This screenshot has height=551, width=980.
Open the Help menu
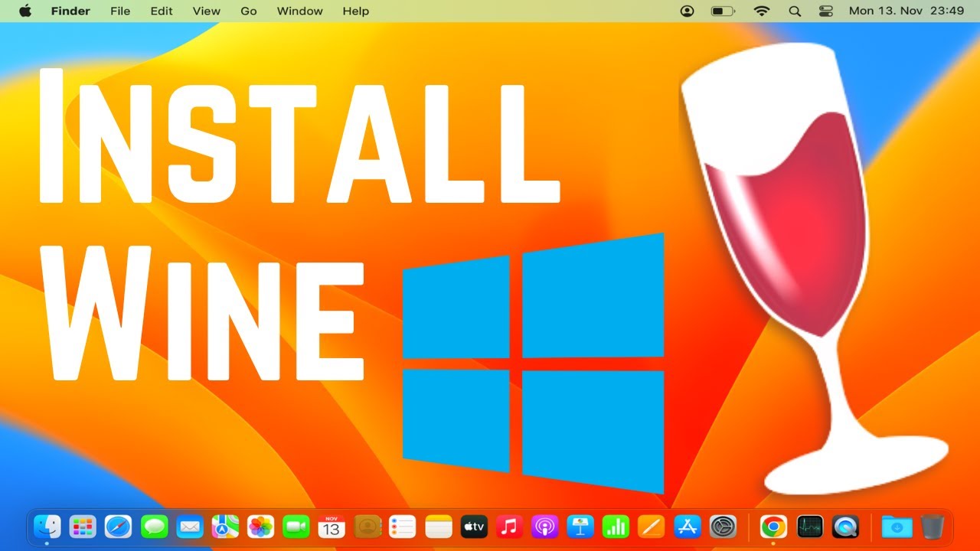[356, 11]
